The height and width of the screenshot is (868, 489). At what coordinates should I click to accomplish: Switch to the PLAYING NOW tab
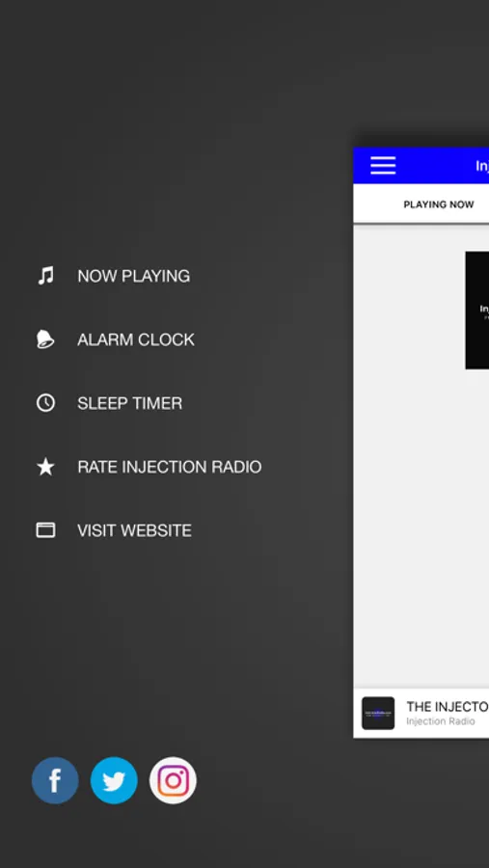coord(439,204)
